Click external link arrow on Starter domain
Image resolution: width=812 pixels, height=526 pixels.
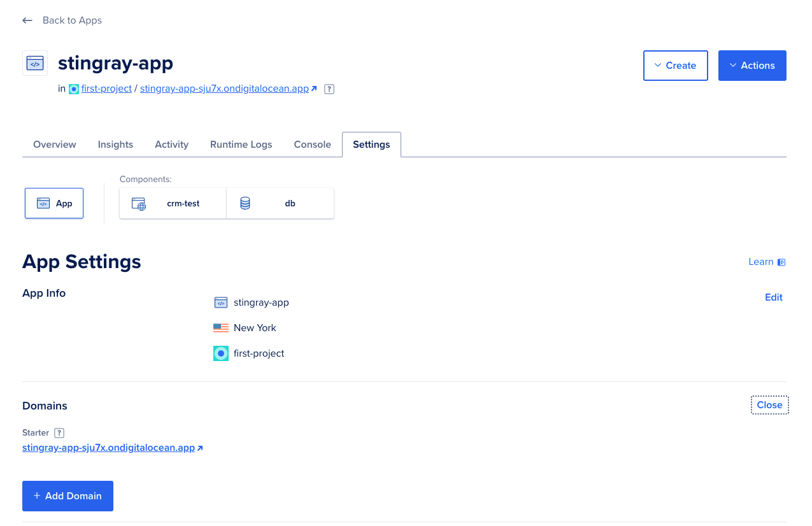click(x=200, y=448)
